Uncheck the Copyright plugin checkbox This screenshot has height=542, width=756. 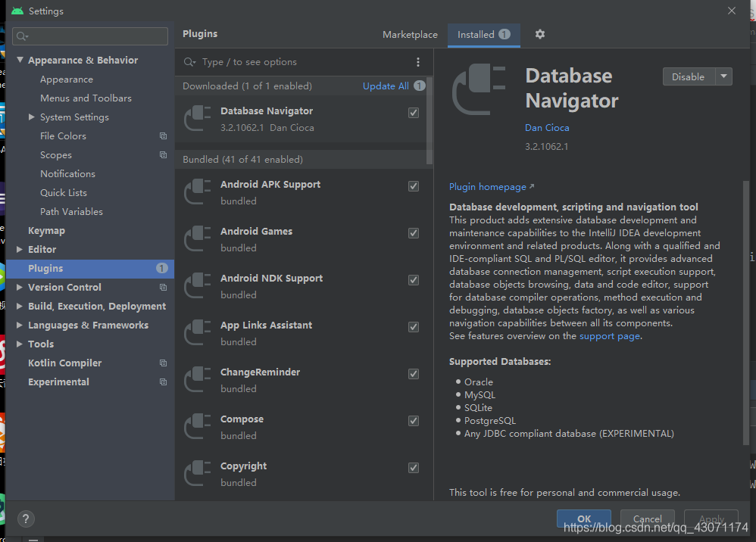[x=414, y=468]
